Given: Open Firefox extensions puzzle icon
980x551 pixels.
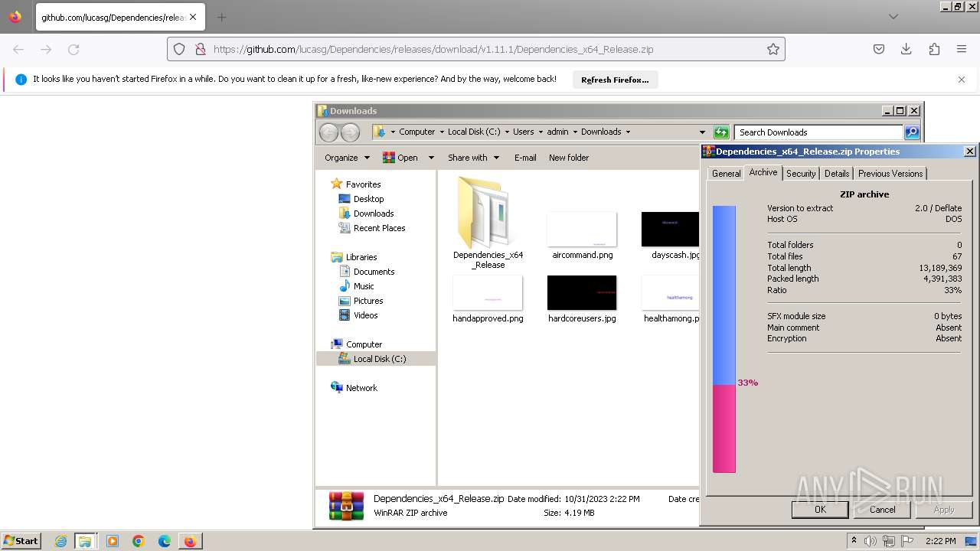Looking at the screenshot, I should tap(934, 49).
